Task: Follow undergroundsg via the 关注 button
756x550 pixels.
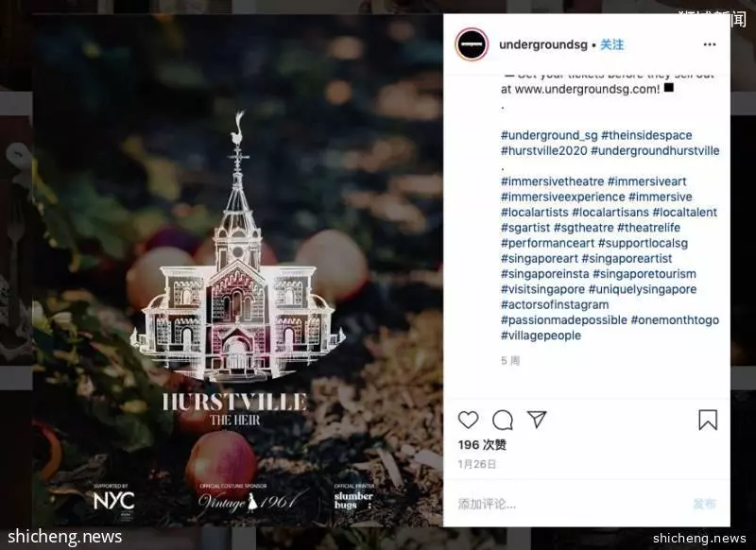Action: [611, 44]
